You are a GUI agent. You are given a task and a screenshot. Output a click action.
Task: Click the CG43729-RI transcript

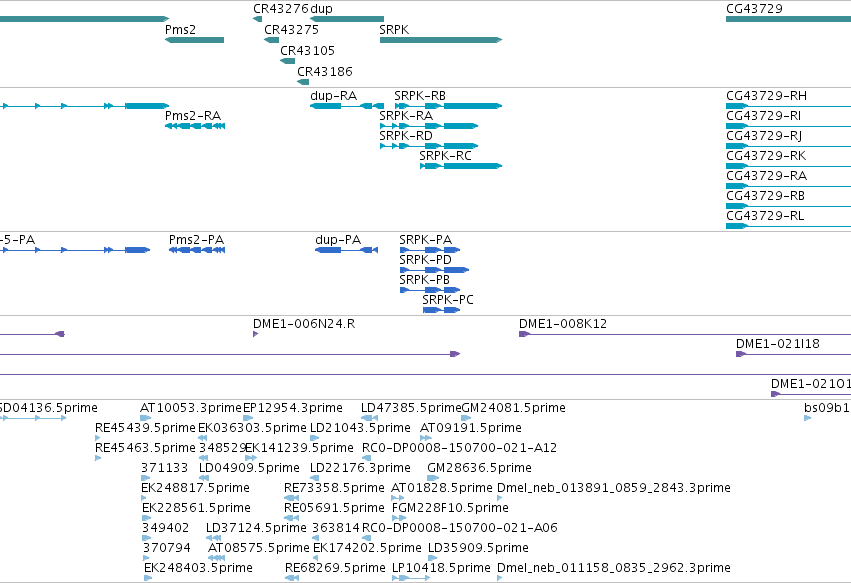[789, 126]
